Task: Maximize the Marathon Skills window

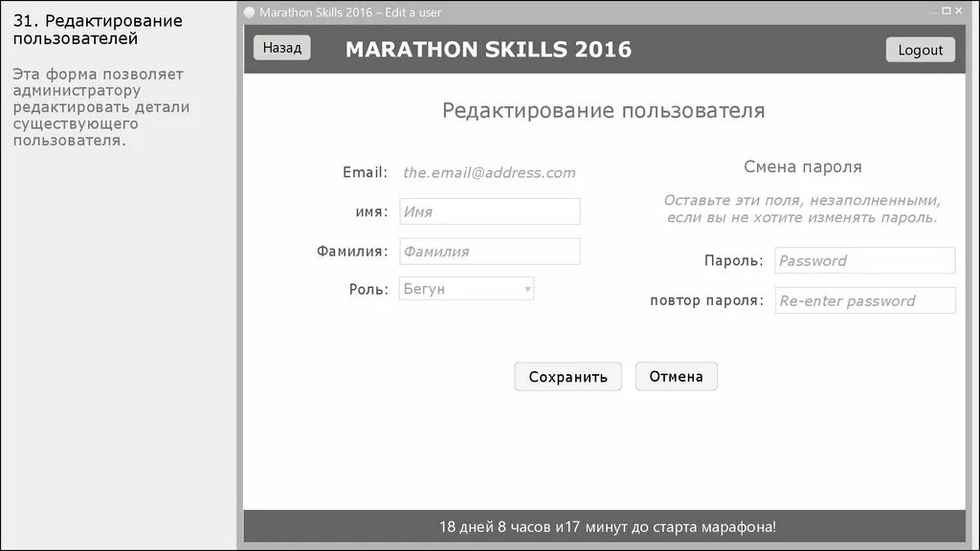Action: click(947, 11)
